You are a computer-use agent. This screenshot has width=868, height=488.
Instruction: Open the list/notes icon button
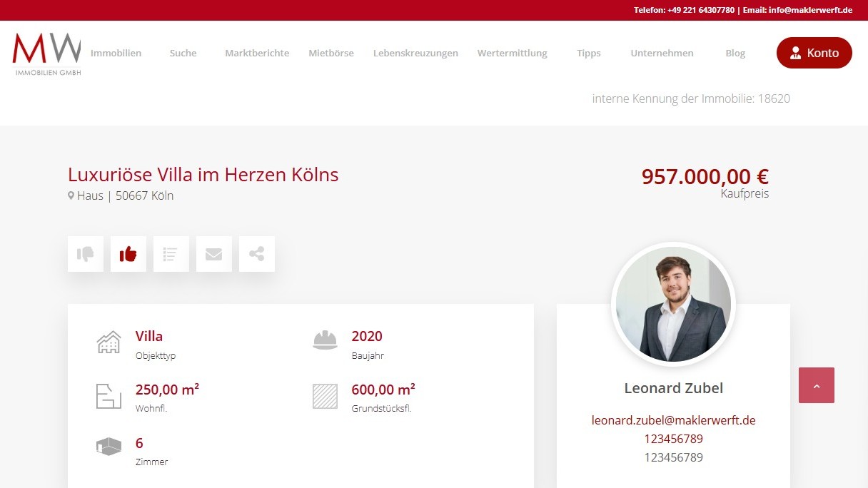pos(171,254)
